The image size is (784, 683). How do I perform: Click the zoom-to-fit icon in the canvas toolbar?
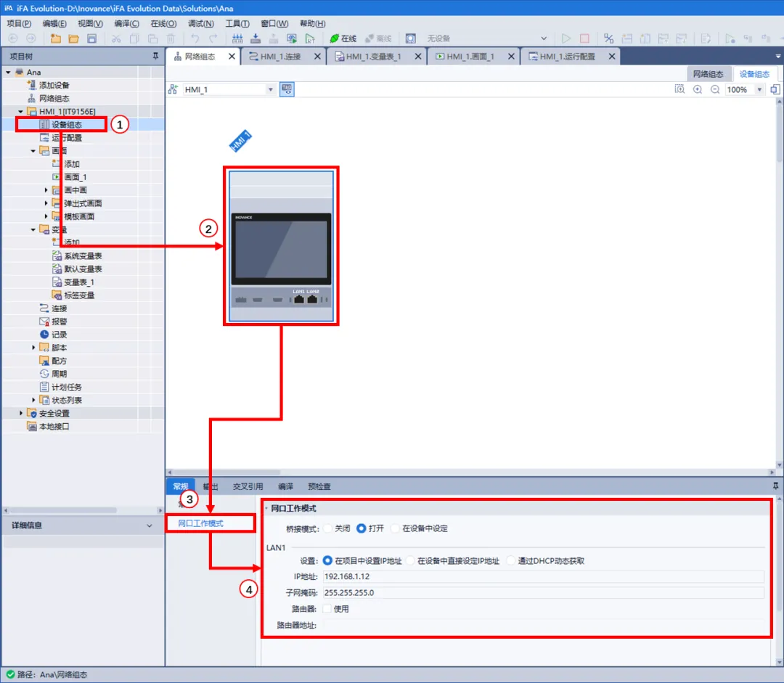(x=679, y=89)
